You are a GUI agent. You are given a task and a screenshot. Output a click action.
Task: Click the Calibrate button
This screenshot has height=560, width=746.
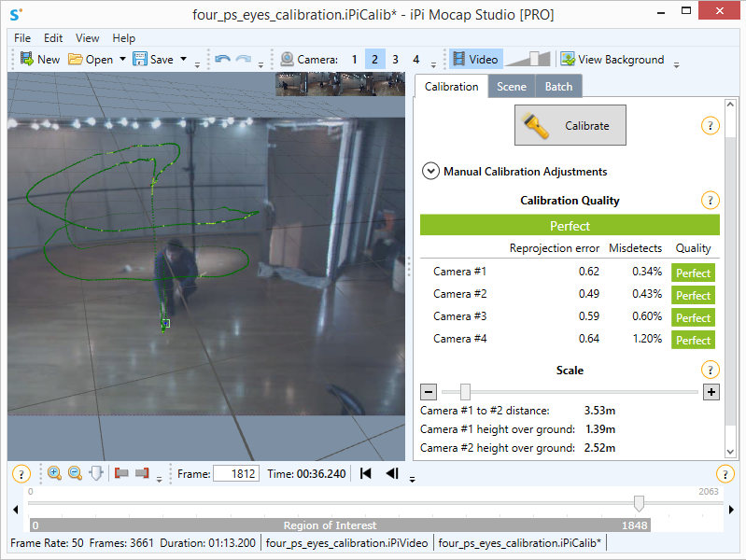570,126
